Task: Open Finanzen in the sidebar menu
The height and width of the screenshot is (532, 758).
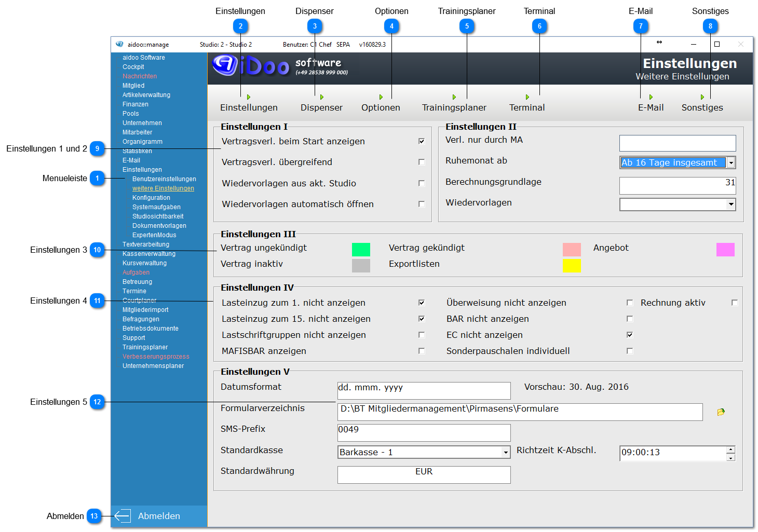Action: pos(136,104)
